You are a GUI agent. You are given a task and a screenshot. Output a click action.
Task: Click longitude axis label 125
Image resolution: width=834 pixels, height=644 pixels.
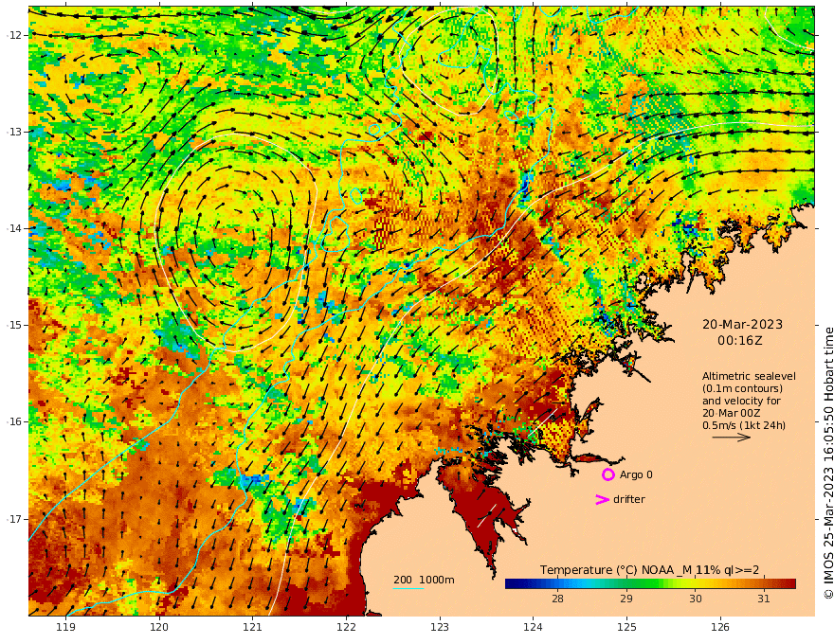tap(626, 627)
